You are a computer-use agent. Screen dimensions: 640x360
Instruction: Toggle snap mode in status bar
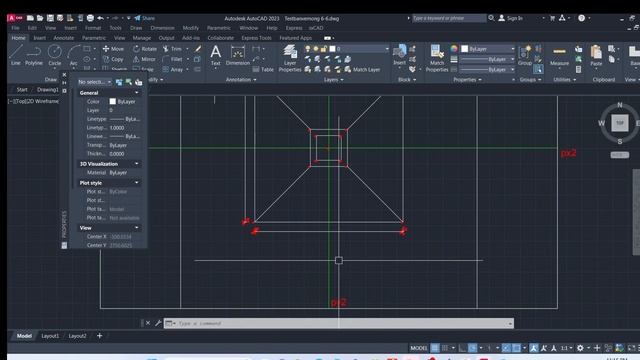445,348
